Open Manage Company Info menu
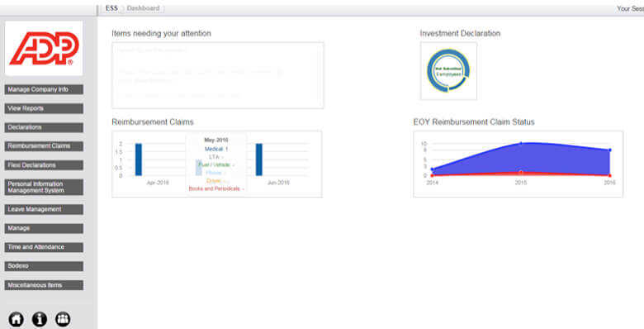 click(x=44, y=89)
